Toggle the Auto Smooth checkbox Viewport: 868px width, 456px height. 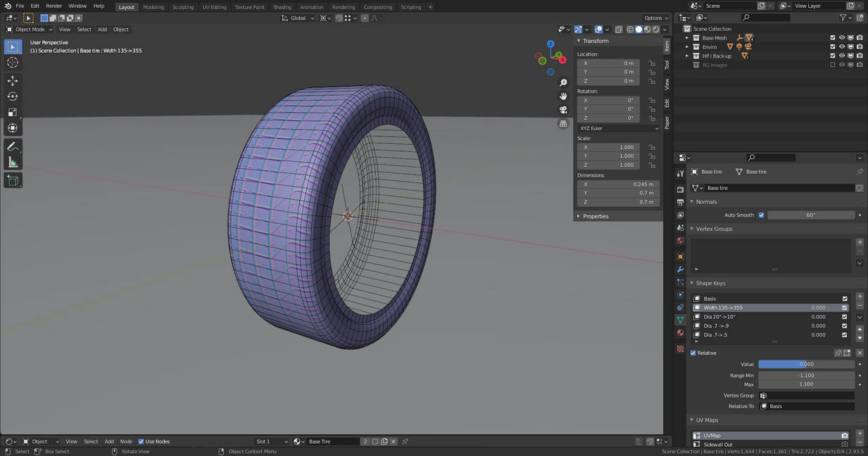coord(761,215)
